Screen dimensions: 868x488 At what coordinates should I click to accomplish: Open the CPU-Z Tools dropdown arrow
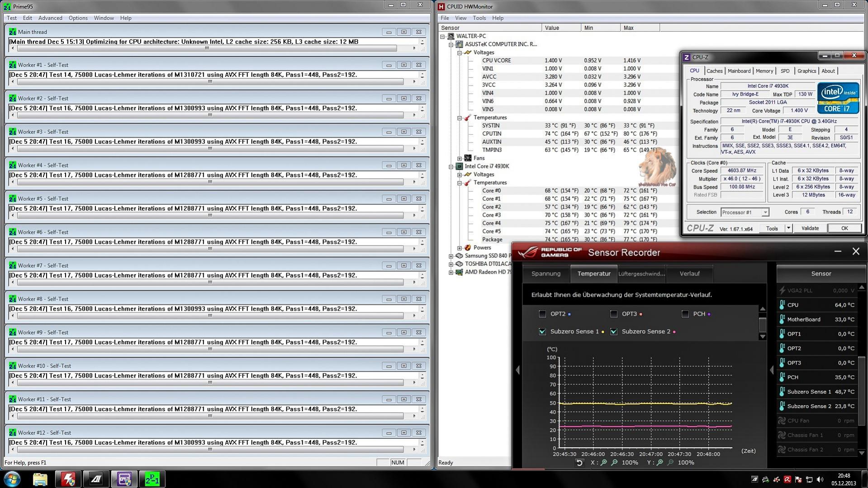(788, 228)
